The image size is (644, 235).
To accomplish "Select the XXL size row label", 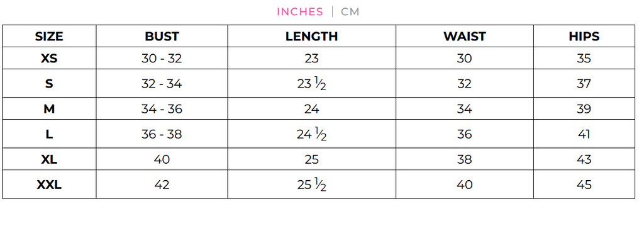I will [x=49, y=185].
